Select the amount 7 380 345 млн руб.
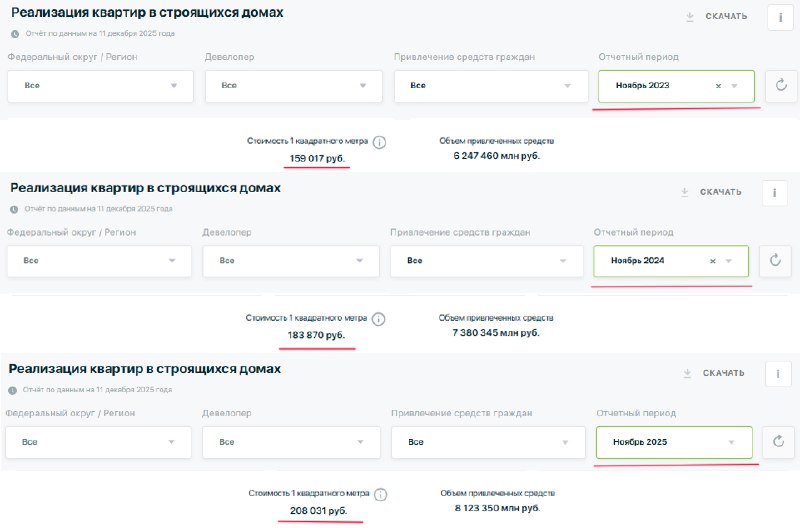This screenshot has width=800, height=528. (x=495, y=333)
